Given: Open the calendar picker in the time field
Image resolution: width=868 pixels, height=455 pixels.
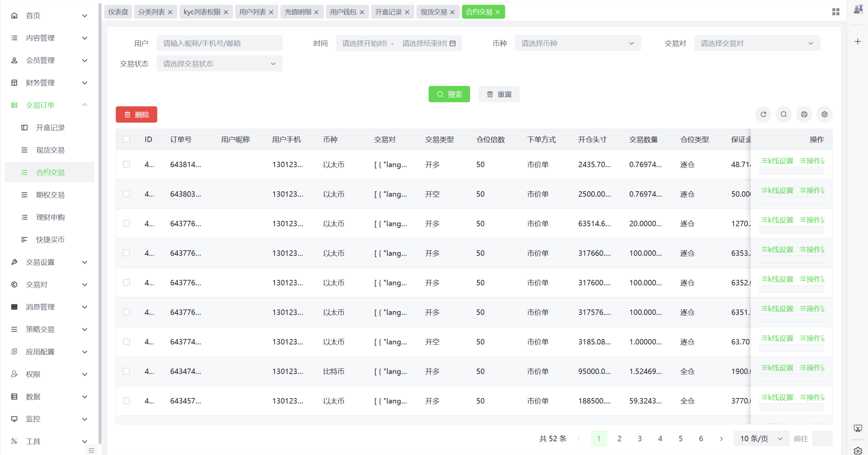Looking at the screenshot, I should click(453, 43).
